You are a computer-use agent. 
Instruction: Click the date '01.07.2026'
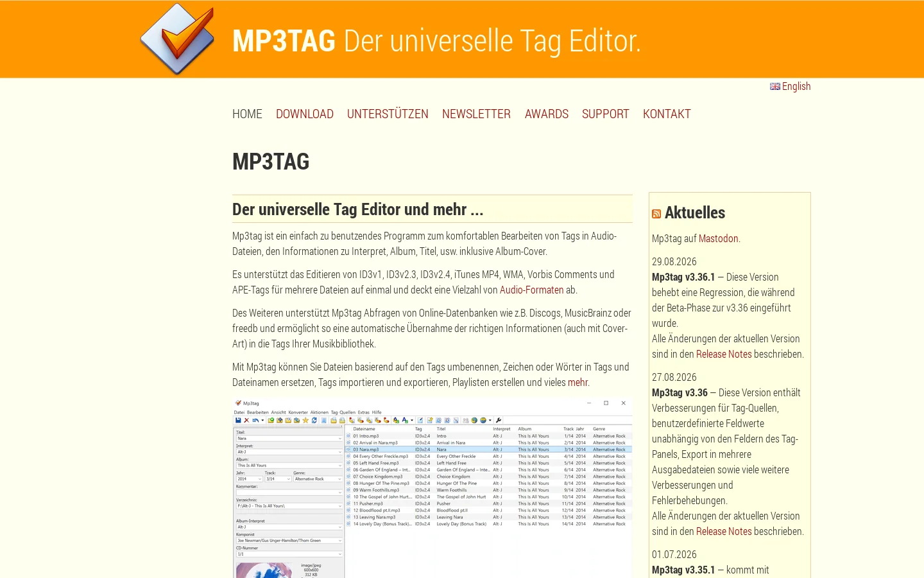674,555
